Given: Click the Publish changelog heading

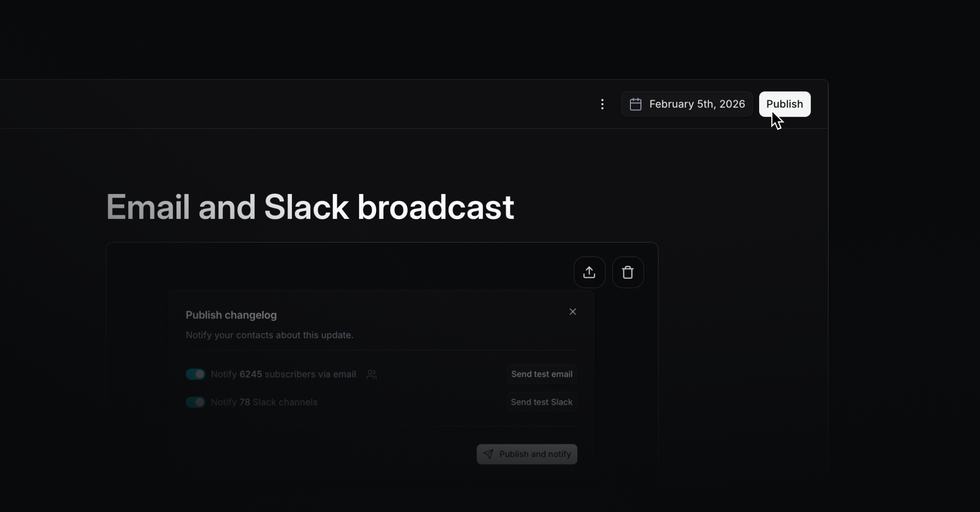Looking at the screenshot, I should click(231, 315).
